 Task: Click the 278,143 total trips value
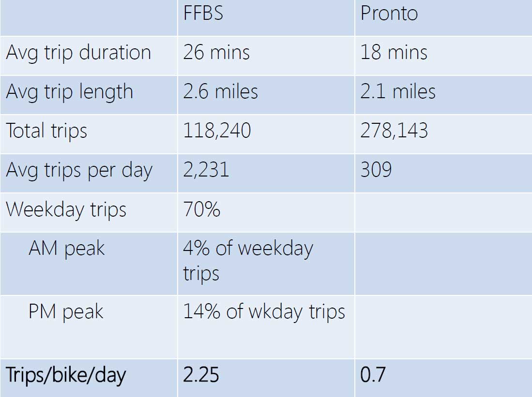[x=394, y=131]
